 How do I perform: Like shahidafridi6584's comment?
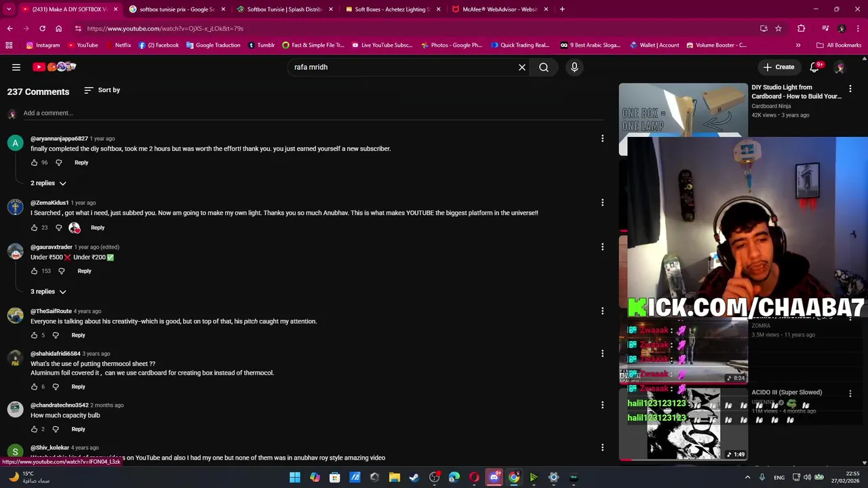point(34,387)
